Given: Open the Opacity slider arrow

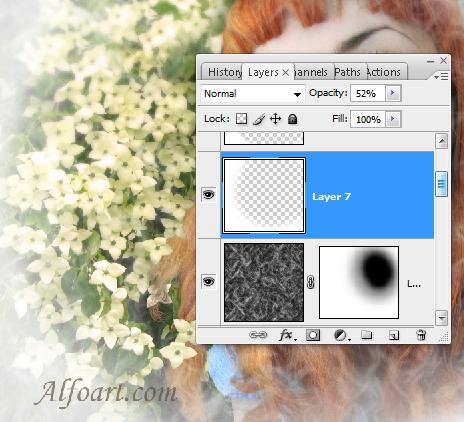Looking at the screenshot, I should 393,93.
